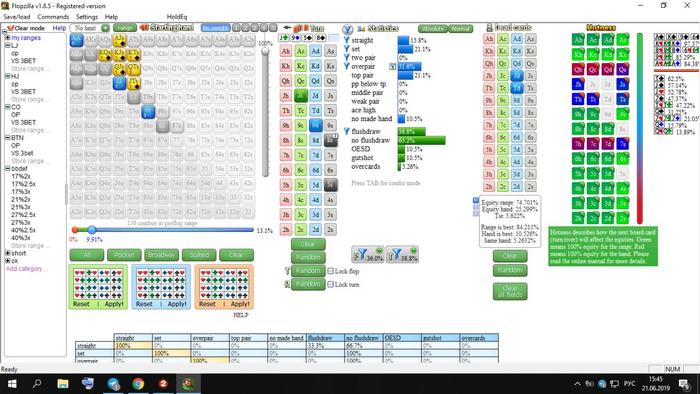Click the large round filter icon beside Statistics
The height and width of the screenshot is (394, 700).
click(x=347, y=29)
